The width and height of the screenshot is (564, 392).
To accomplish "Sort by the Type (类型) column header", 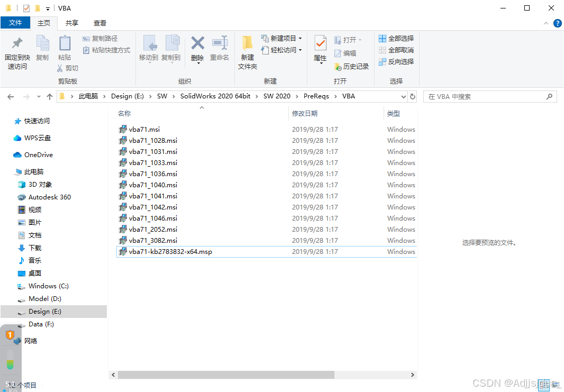I will tap(394, 114).
